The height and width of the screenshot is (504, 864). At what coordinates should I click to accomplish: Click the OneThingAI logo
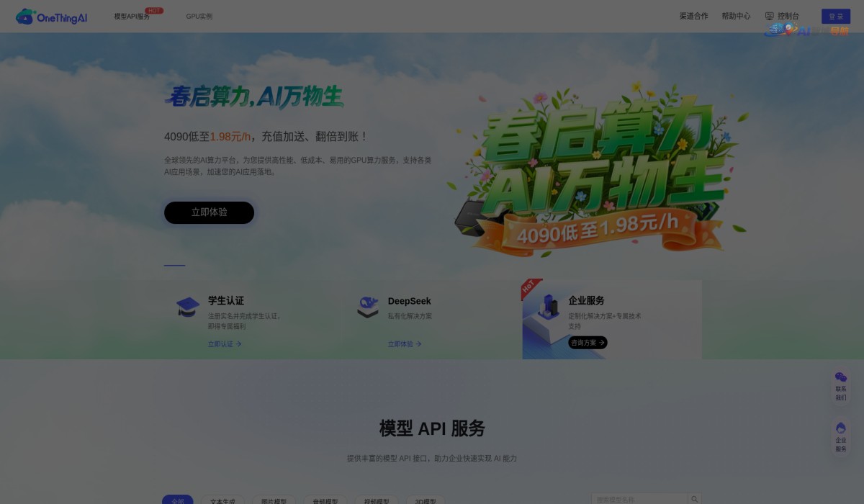[x=50, y=16]
